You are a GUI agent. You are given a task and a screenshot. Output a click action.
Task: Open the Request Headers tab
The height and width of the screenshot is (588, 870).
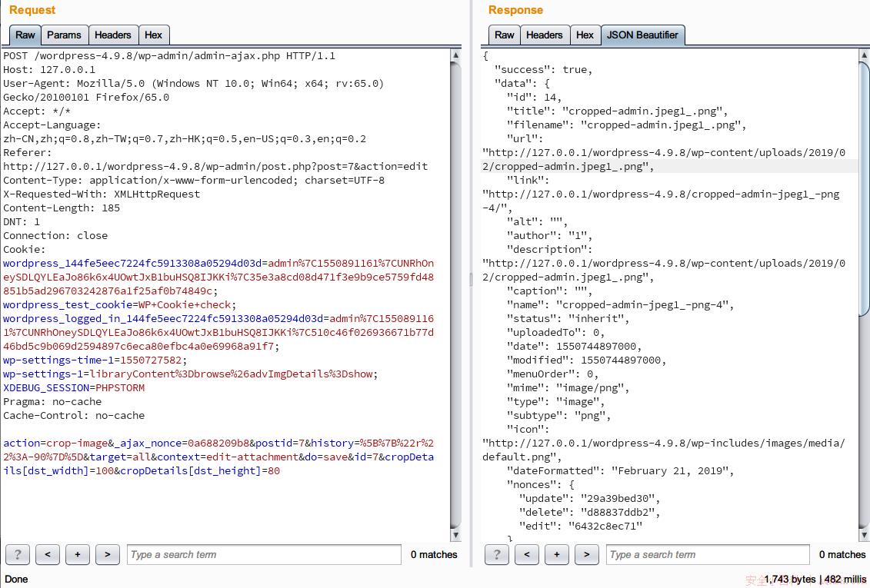tap(112, 35)
